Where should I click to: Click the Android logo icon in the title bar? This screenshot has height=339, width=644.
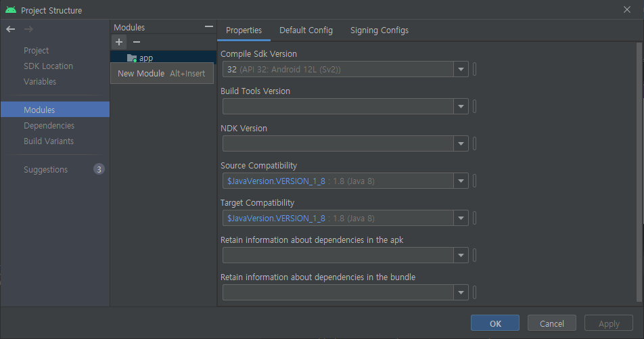click(11, 10)
